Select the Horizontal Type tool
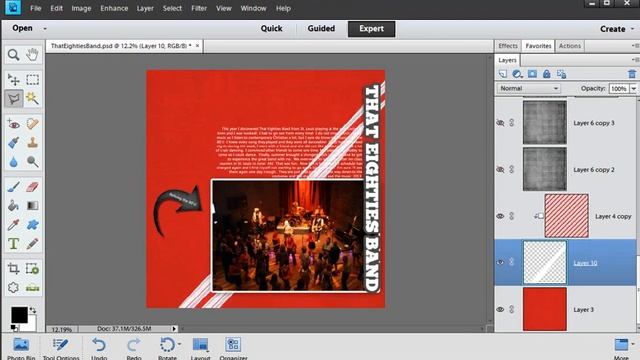640x360 pixels. coord(13,244)
